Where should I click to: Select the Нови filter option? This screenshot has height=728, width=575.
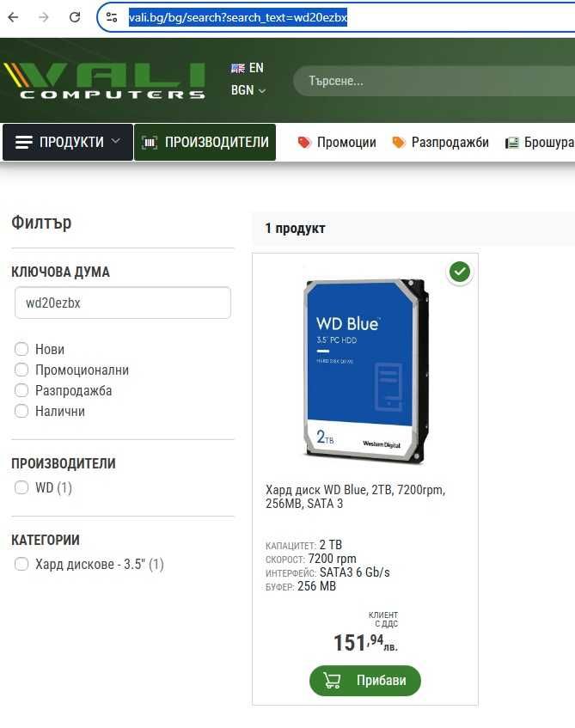21,349
